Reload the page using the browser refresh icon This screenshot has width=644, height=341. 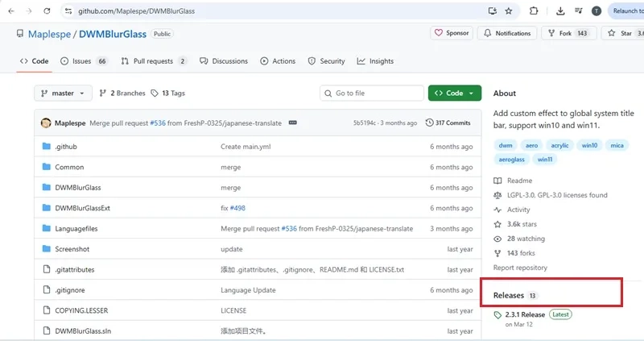[47, 11]
